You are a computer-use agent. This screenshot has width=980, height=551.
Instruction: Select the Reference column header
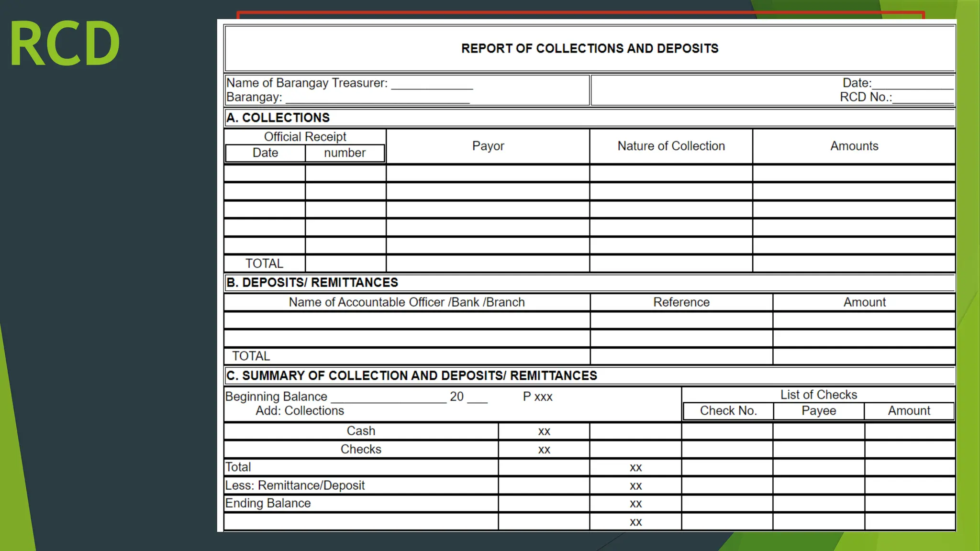(x=681, y=302)
